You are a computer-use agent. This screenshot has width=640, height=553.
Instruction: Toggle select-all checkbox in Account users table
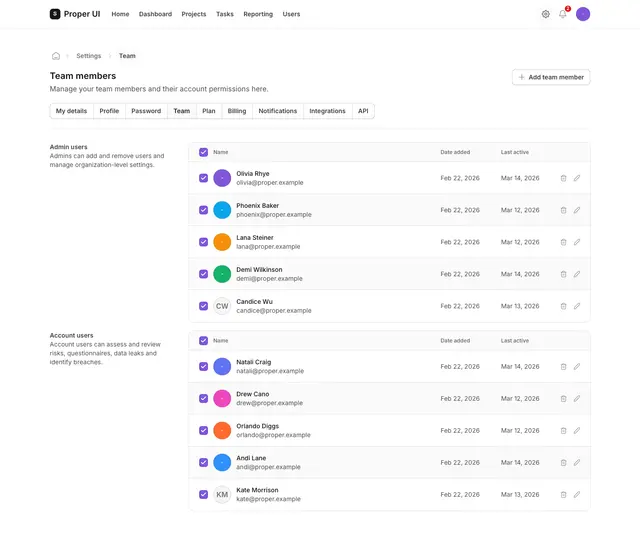203,341
